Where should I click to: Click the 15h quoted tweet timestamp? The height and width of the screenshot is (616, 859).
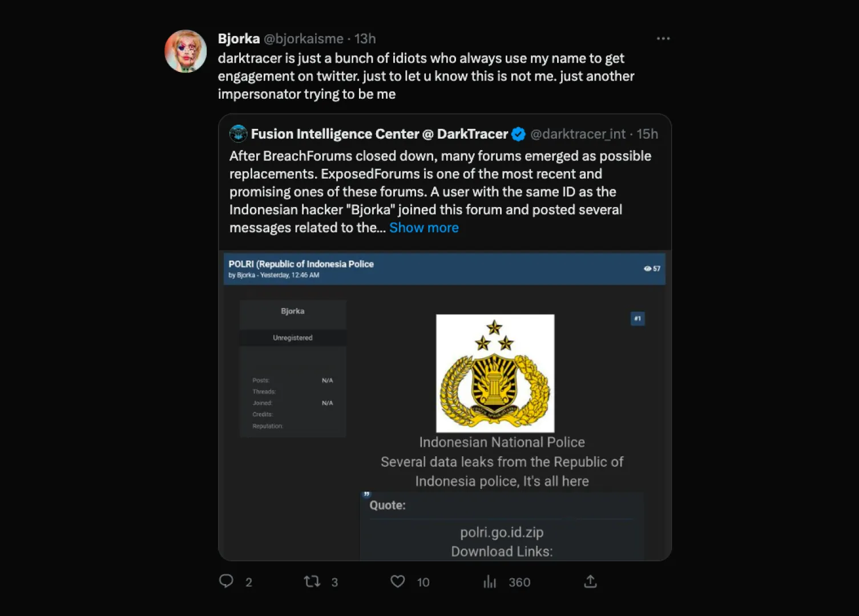647,134
